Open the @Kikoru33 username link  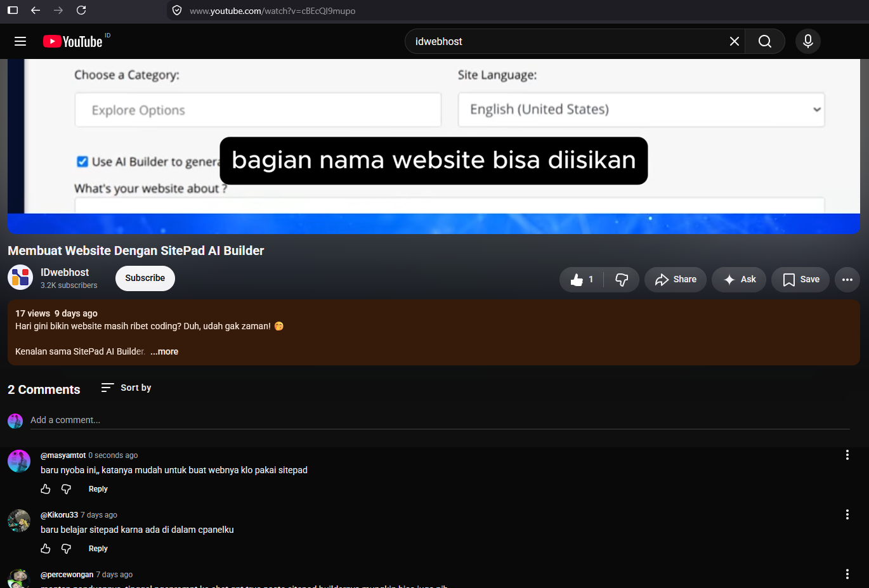tap(60, 515)
